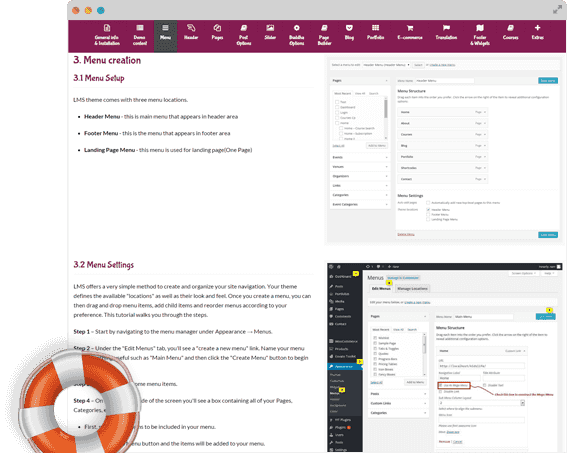Click Posts in the WordPress admin sidebar
The image size is (567, 453).
click(x=336, y=286)
